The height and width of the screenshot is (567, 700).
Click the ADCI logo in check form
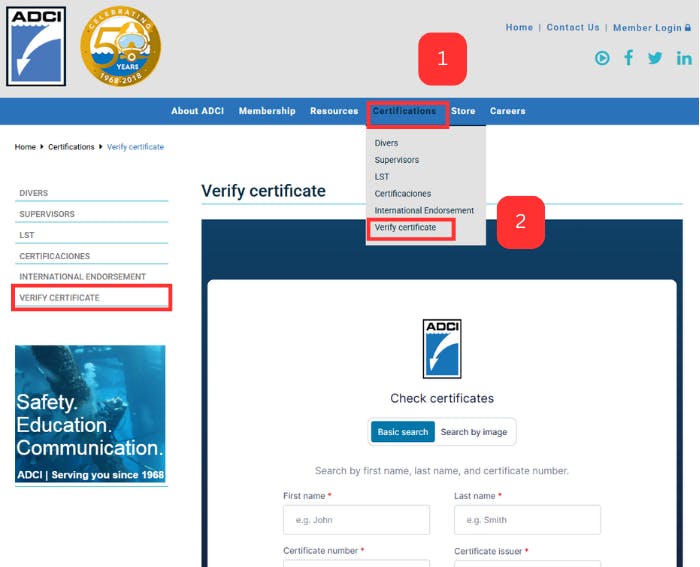[x=442, y=349]
